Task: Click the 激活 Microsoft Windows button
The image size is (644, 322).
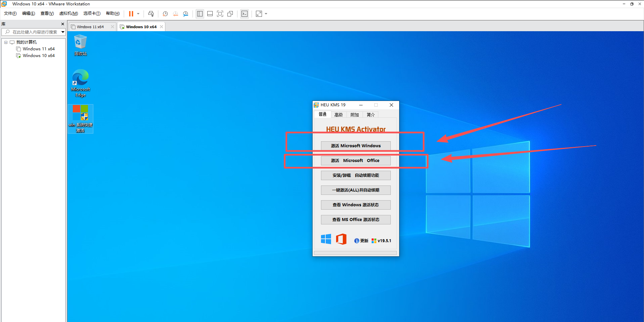Action: click(x=356, y=146)
